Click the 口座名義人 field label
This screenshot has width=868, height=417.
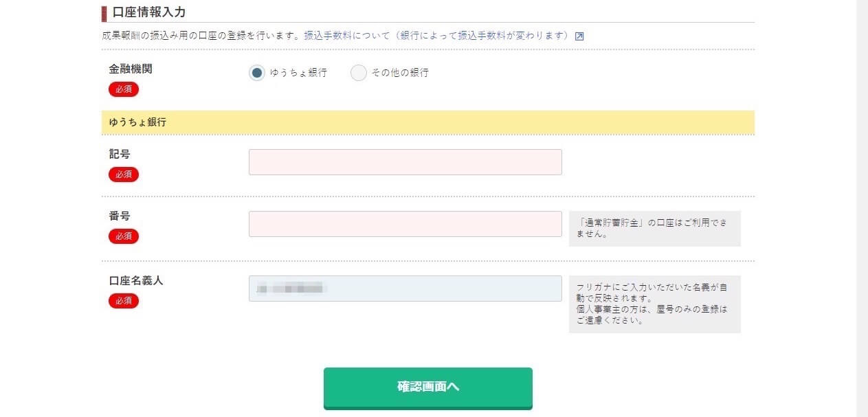click(136, 281)
